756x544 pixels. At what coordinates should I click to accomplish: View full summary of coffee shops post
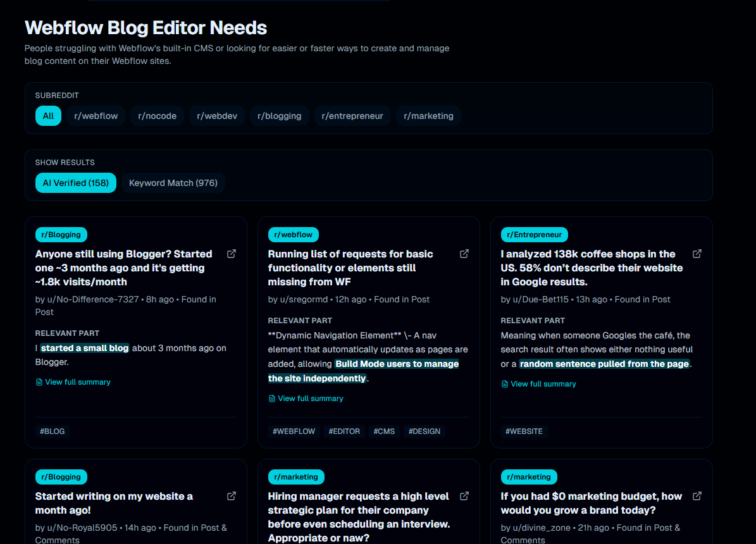[538, 384]
